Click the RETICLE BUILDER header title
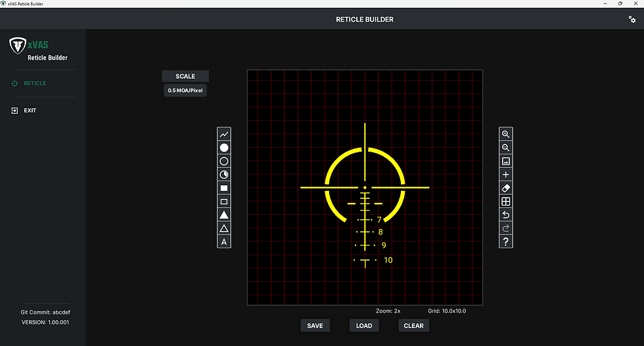 365,19
